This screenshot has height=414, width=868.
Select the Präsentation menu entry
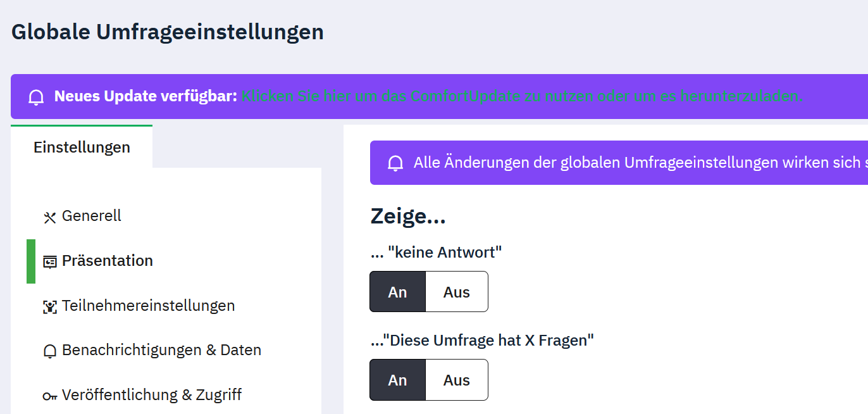click(x=108, y=261)
